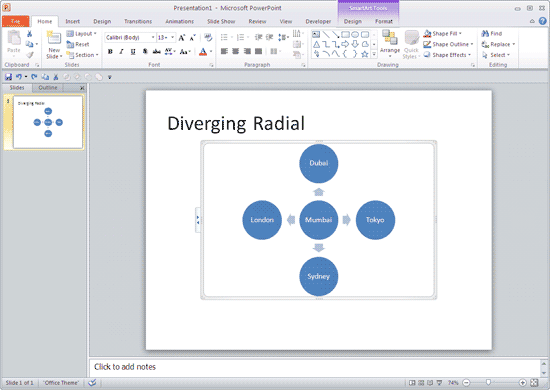
Task: Switch to Reading View in status bar
Action: 430,383
